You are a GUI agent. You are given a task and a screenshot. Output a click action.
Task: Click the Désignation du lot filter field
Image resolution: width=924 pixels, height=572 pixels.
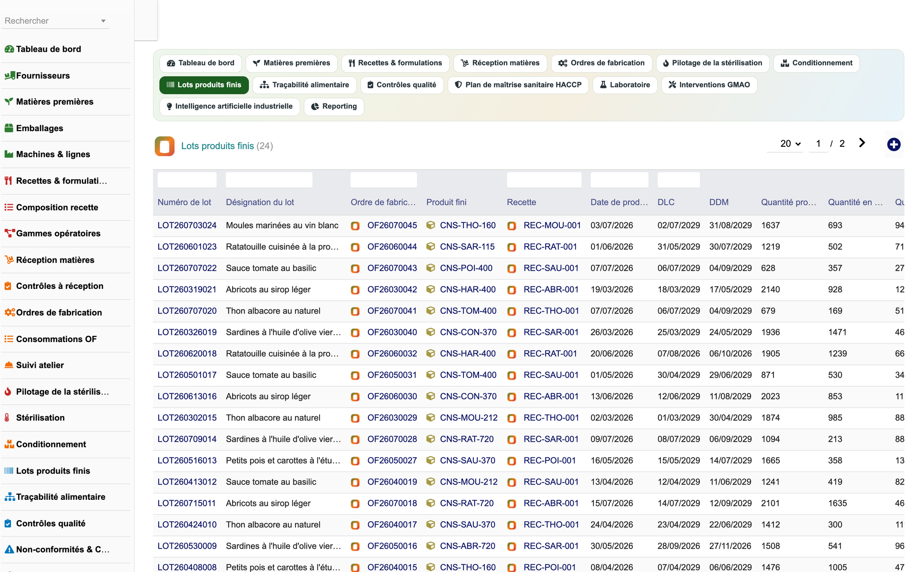coord(269,180)
